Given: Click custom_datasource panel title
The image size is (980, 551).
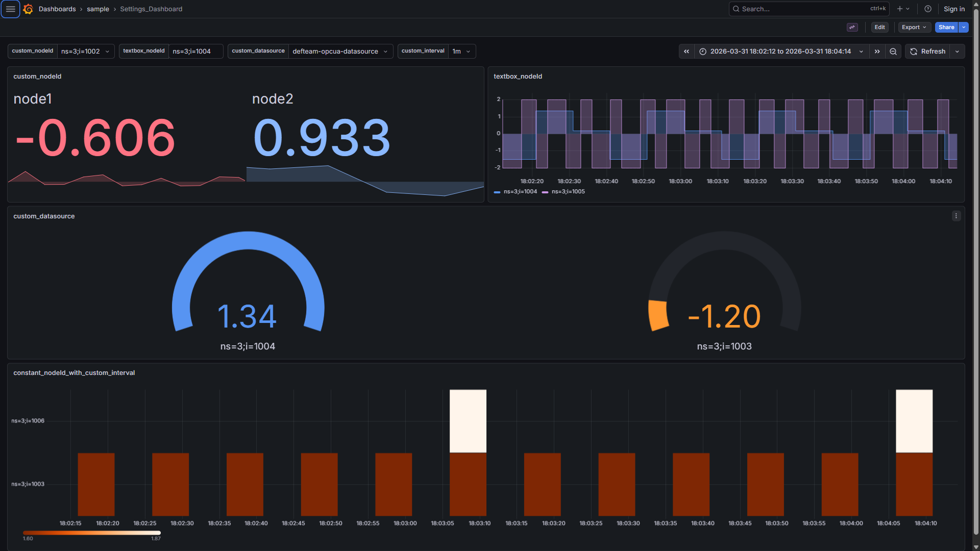Looking at the screenshot, I should 44,216.
